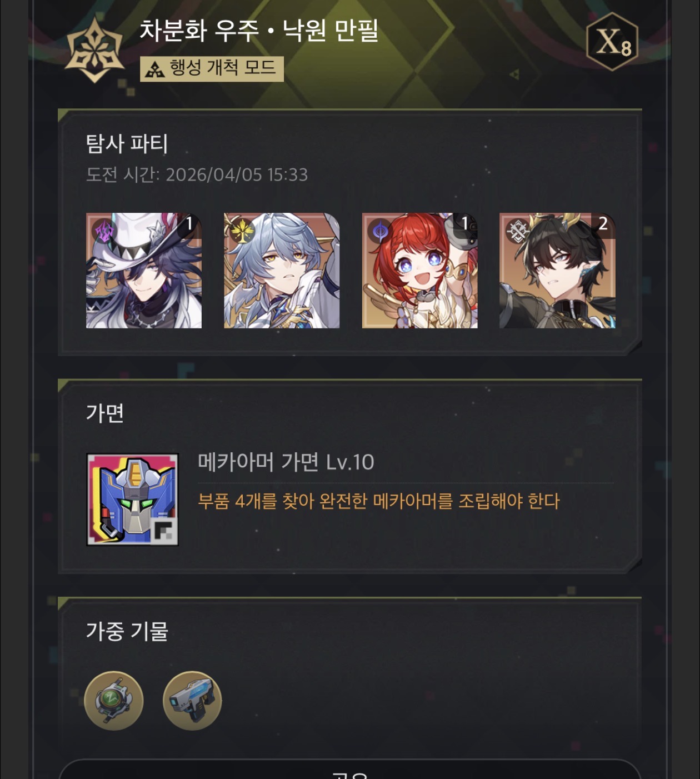
Task: View the blaster gun curio icon
Action: [x=192, y=701]
